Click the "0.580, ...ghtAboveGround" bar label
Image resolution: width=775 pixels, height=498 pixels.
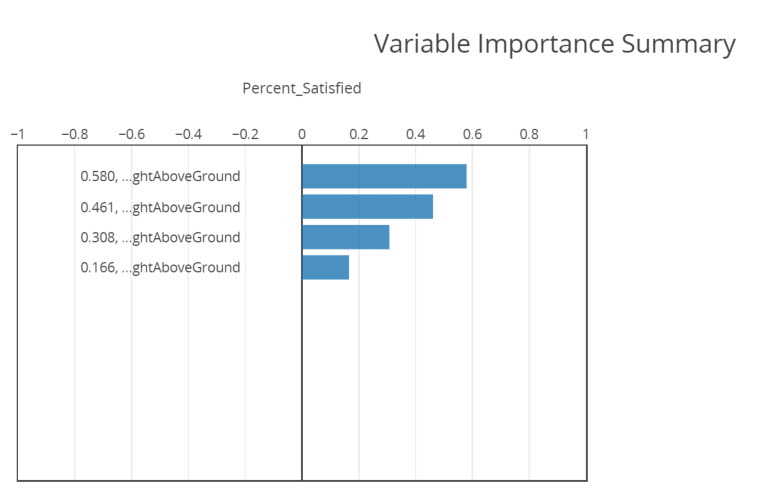point(160,176)
